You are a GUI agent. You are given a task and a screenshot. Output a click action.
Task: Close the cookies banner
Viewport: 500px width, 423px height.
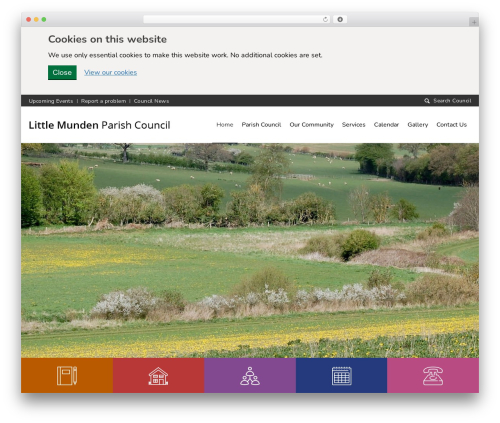point(62,73)
